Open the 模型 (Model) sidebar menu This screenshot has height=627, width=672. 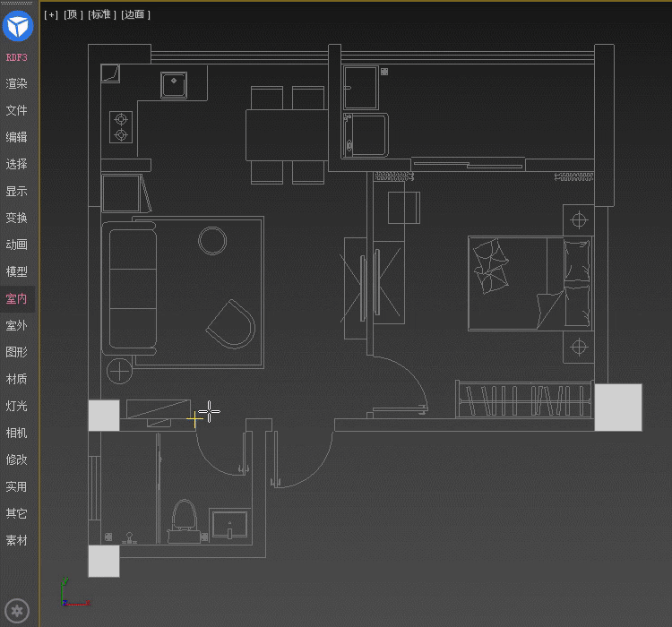pyautogui.click(x=17, y=271)
